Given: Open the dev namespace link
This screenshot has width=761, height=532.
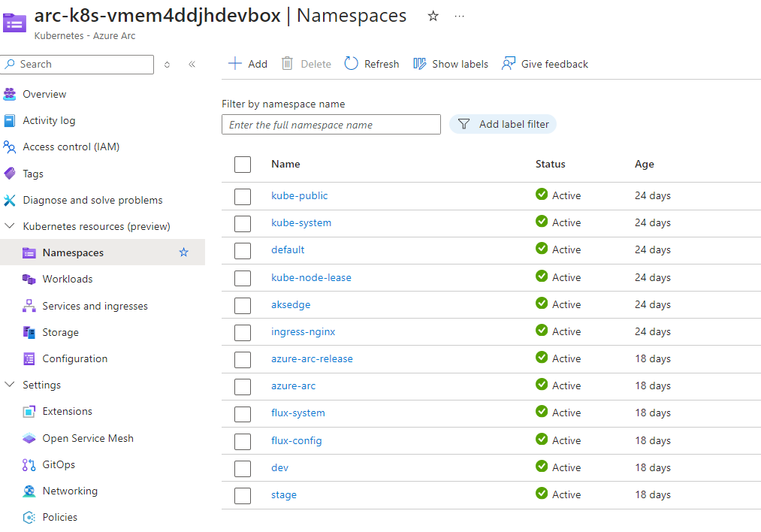Looking at the screenshot, I should [x=279, y=468].
